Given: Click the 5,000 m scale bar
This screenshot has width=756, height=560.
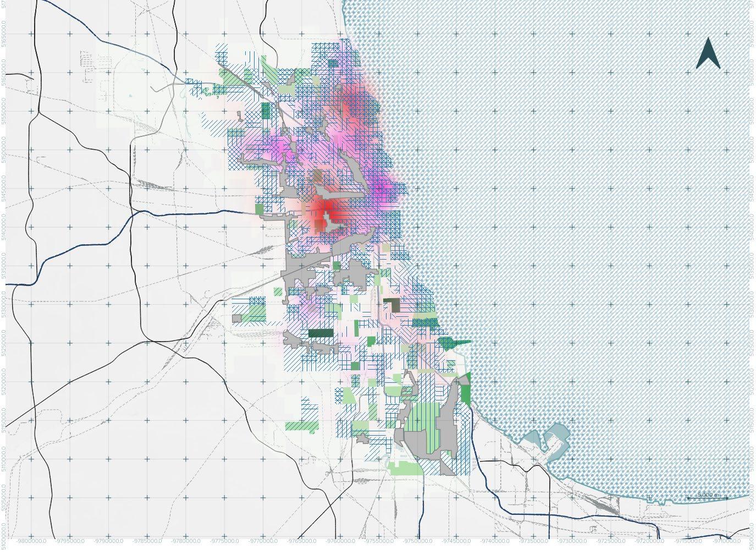Looking at the screenshot, I should point(707,496).
